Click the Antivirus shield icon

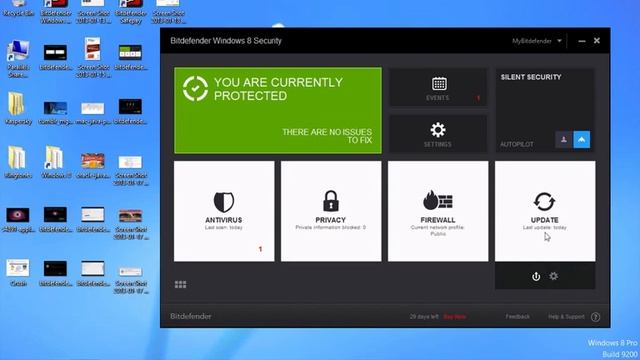pos(224,202)
